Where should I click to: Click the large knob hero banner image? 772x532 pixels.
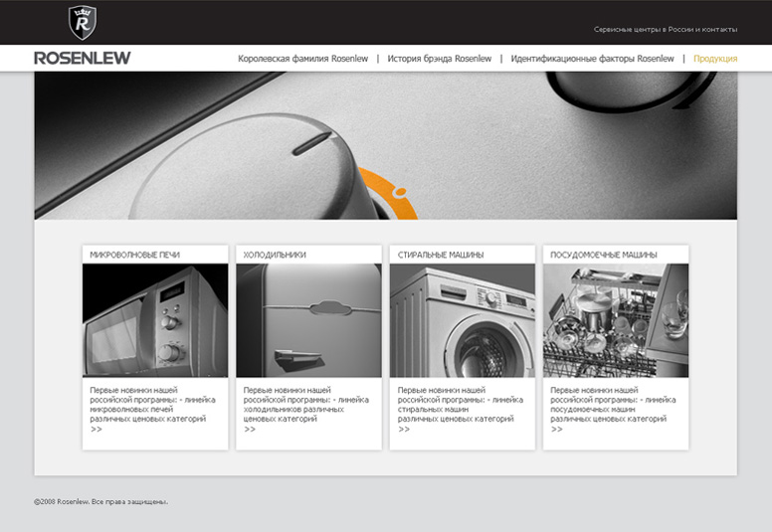tap(386, 145)
